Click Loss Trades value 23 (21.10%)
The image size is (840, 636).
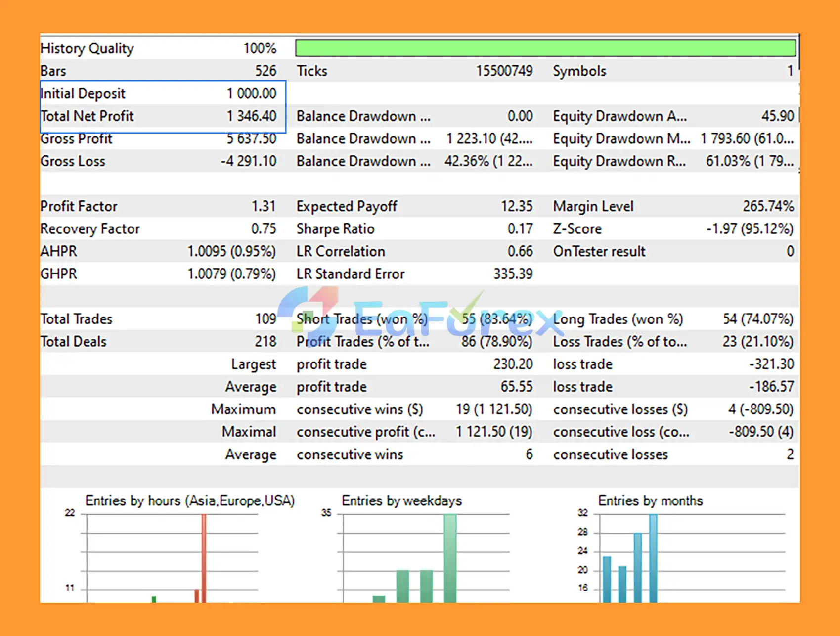pos(758,342)
